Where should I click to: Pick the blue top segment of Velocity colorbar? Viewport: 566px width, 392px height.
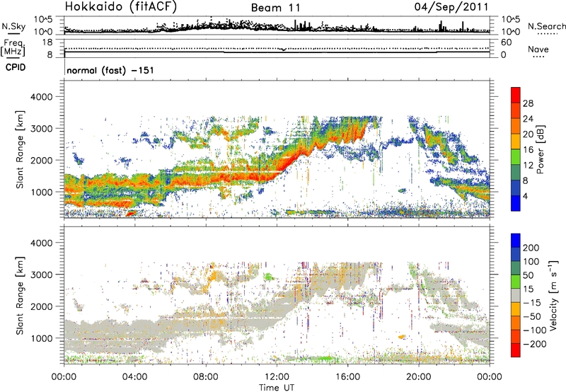tap(516, 241)
